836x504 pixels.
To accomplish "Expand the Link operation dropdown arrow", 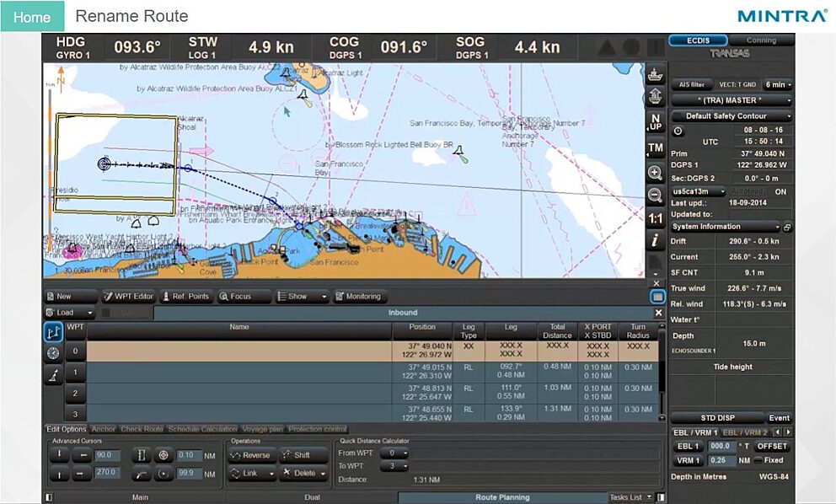I will [271, 474].
